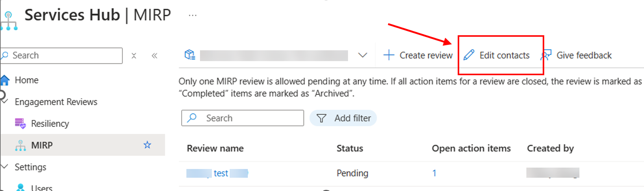The width and height of the screenshot is (644, 191).
Task: Click the sidebar Search field
Action: point(61,56)
